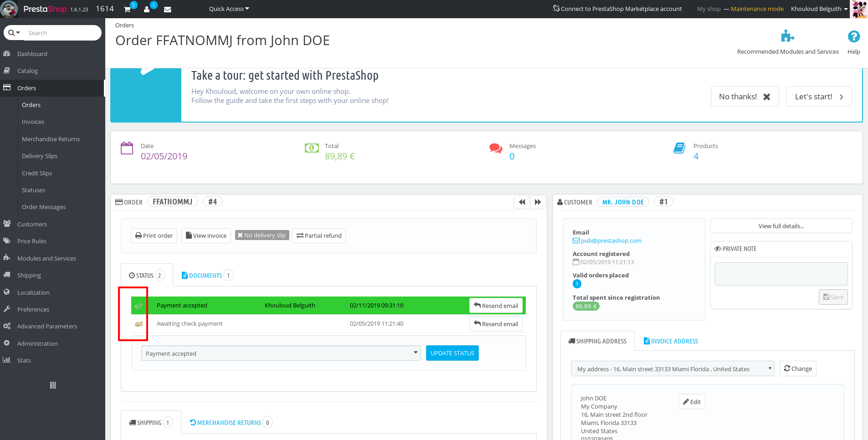
Task: Click the previous order navigation arrow
Action: [x=522, y=202]
